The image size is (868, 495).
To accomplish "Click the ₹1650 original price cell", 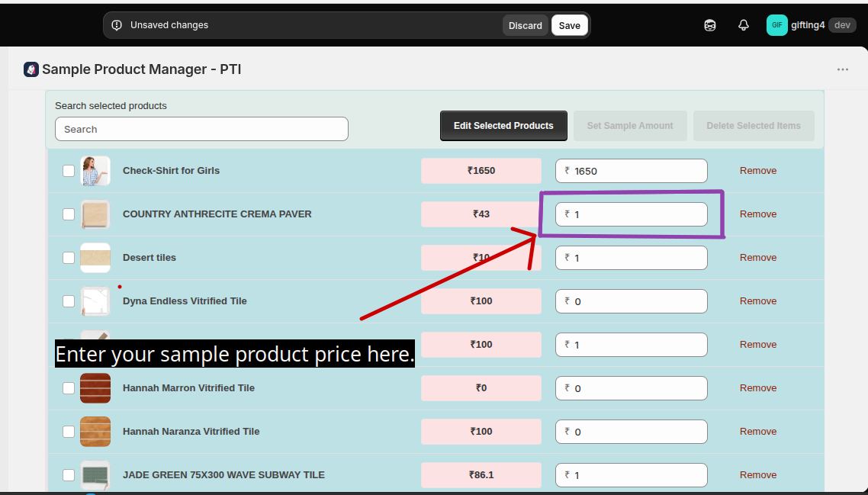I will click(481, 171).
